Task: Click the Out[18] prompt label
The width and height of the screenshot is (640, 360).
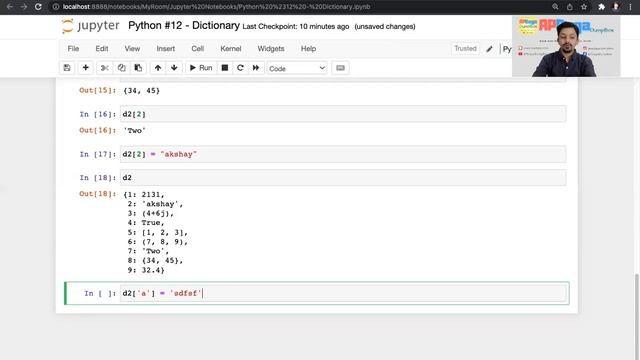Action: click(x=98, y=194)
